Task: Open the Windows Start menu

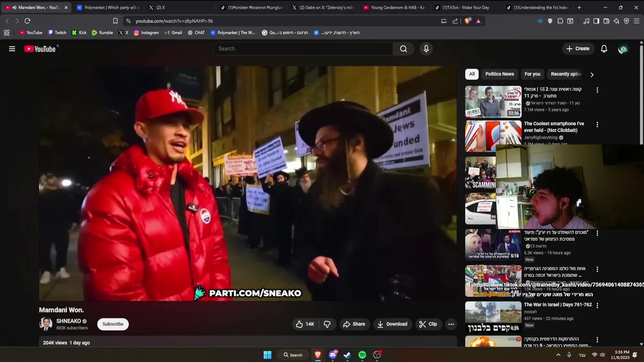Action: click(268, 355)
